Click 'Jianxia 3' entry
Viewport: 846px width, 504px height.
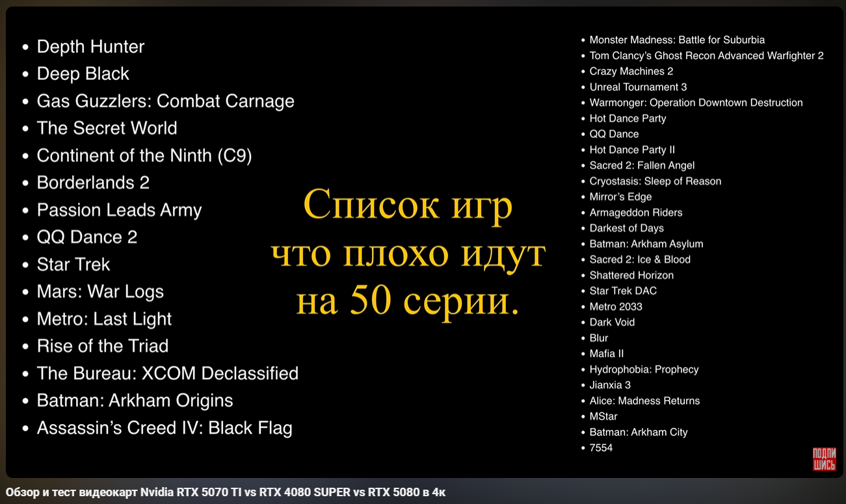[610, 385]
